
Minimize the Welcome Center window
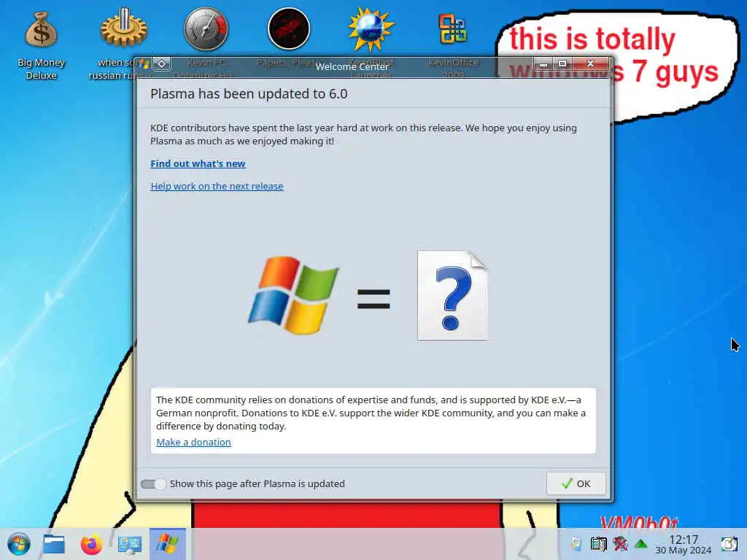pos(543,64)
